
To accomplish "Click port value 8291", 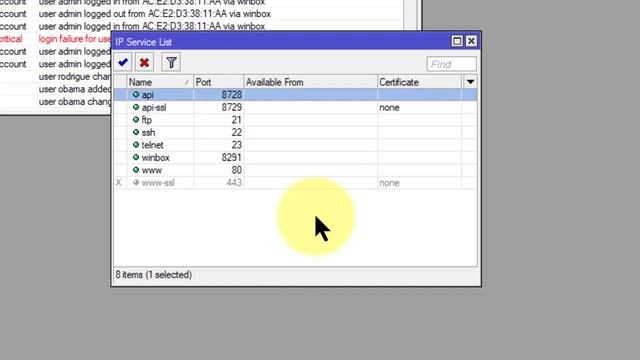I will (x=231, y=158).
